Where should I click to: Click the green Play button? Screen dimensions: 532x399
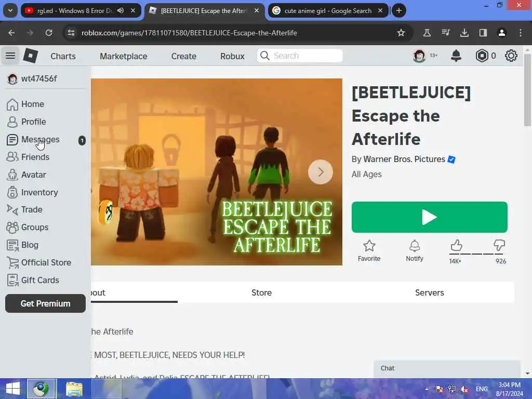click(430, 217)
